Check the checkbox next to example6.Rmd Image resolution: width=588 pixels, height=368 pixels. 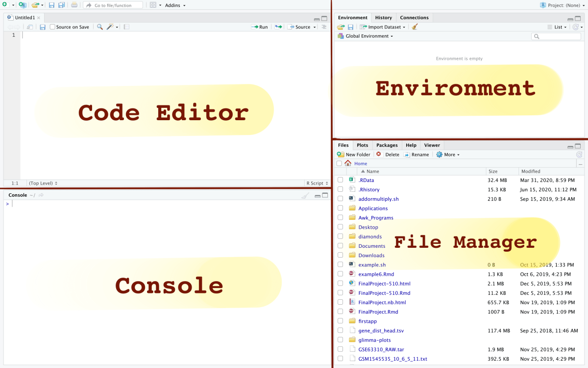click(x=340, y=274)
